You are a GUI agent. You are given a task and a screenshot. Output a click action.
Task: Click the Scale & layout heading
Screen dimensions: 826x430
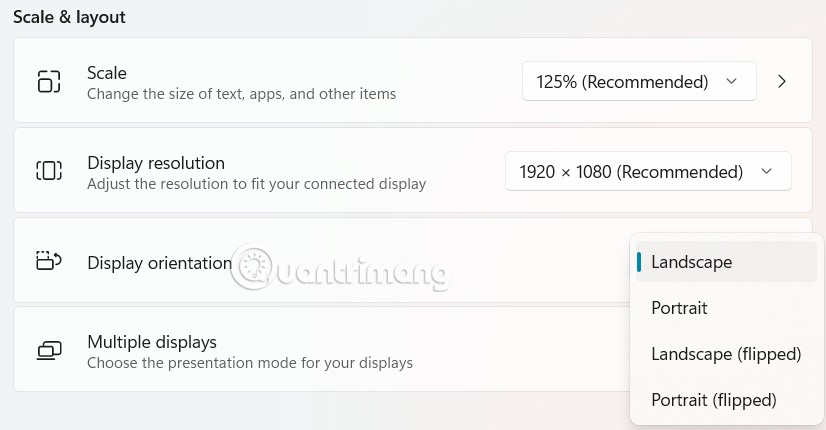click(x=69, y=17)
